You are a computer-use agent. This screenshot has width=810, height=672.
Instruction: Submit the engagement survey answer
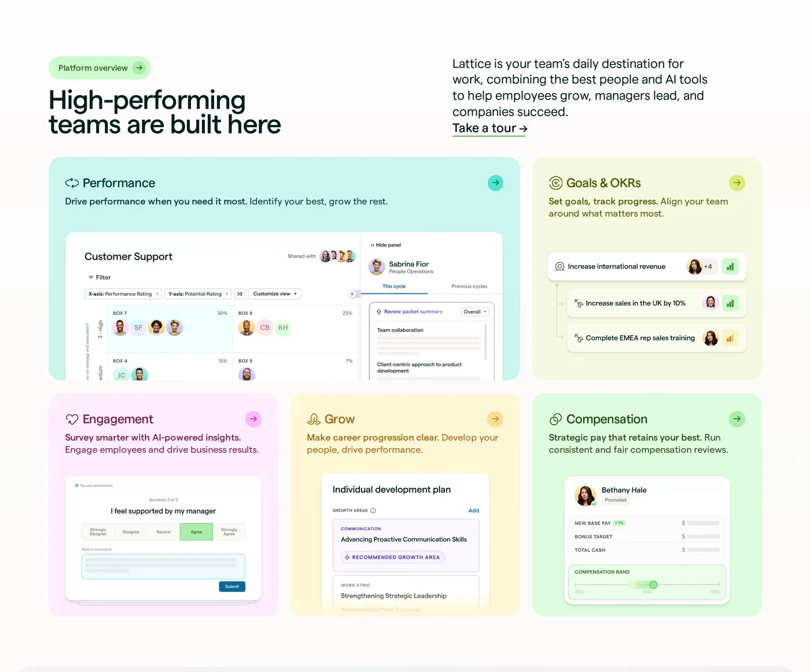pyautogui.click(x=232, y=586)
